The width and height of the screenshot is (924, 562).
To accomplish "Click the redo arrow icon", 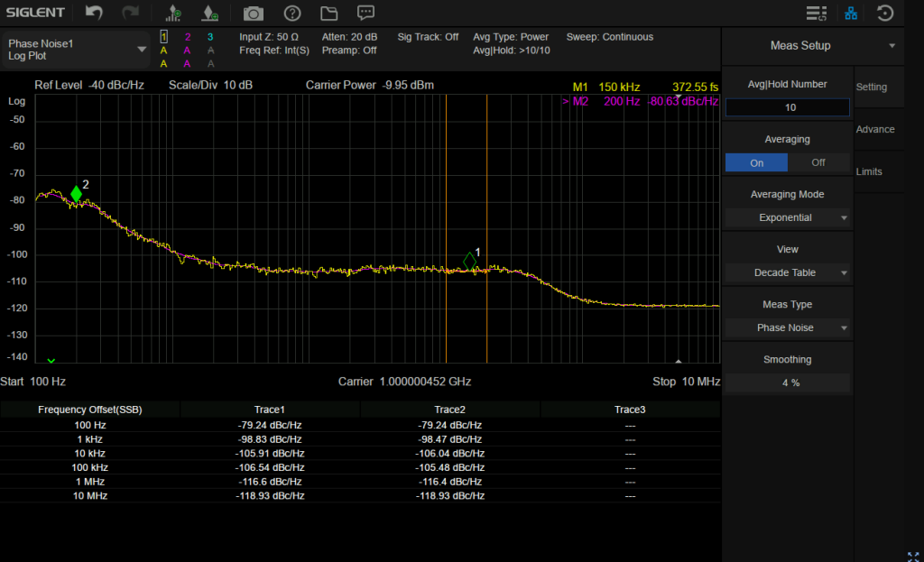I will [x=131, y=13].
